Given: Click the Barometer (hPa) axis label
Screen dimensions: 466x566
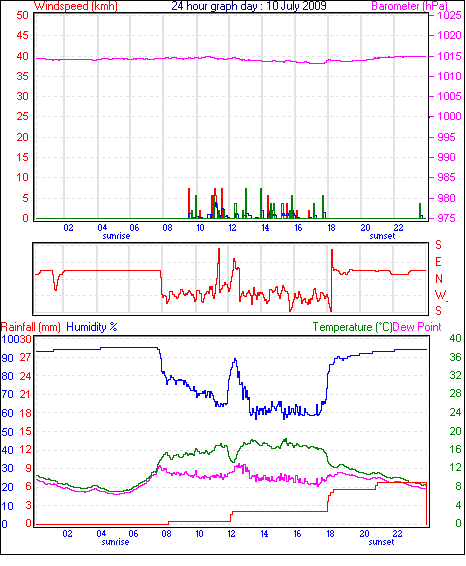Looking at the screenshot, I should pos(409,6).
